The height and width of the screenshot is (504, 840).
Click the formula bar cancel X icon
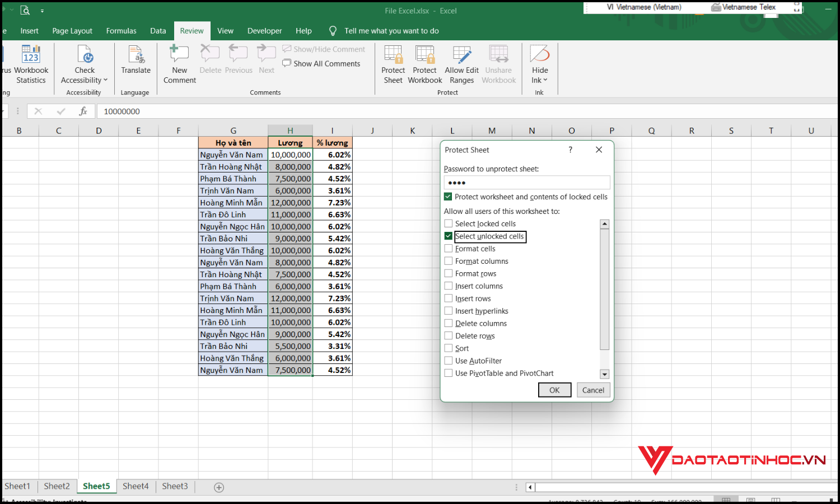(x=38, y=111)
